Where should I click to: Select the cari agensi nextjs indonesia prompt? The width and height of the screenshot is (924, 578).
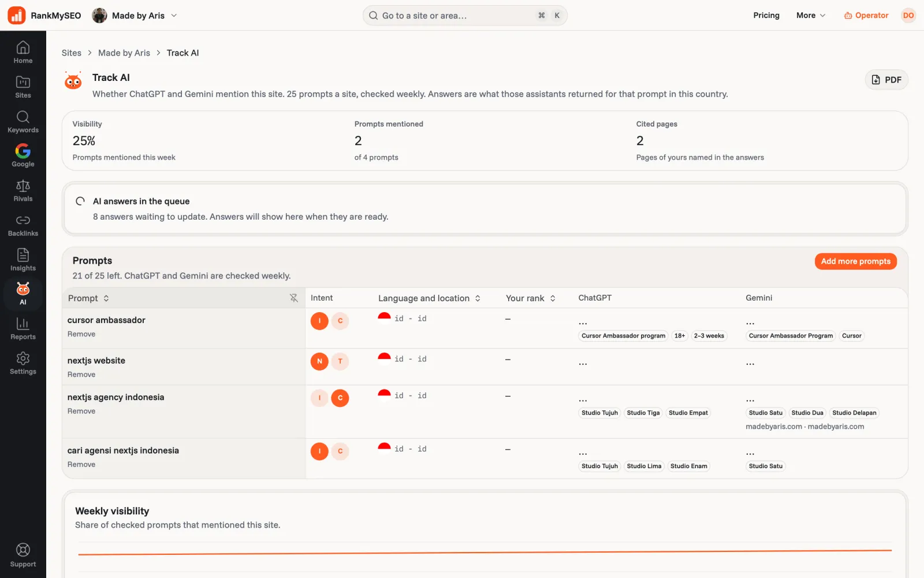(123, 451)
